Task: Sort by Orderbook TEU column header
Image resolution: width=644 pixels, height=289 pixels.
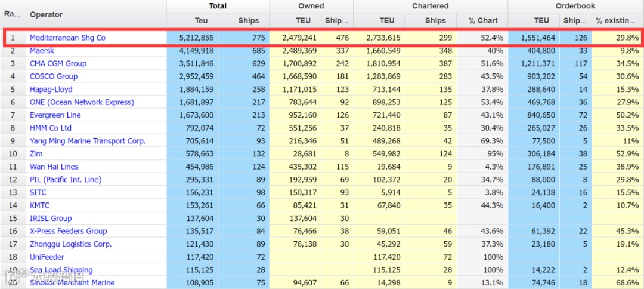Action: pos(534,21)
